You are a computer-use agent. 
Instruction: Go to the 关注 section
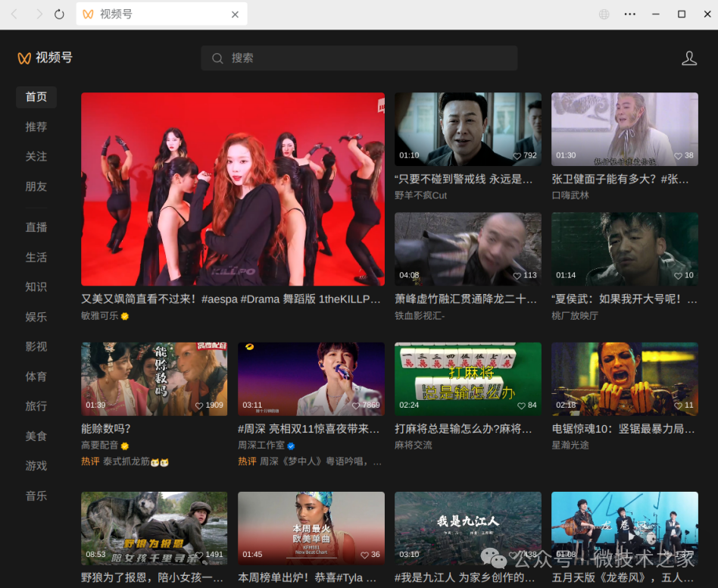pyautogui.click(x=36, y=157)
